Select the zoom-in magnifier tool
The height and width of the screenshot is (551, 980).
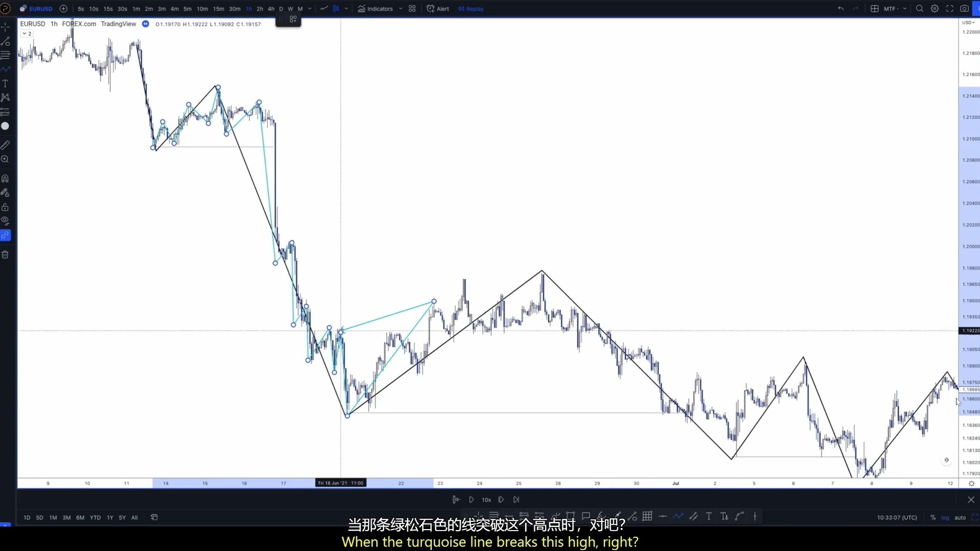click(x=5, y=160)
